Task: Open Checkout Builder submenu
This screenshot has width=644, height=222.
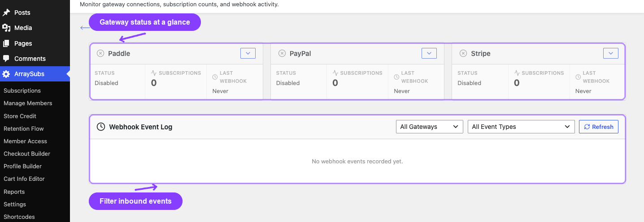Action: (27, 154)
